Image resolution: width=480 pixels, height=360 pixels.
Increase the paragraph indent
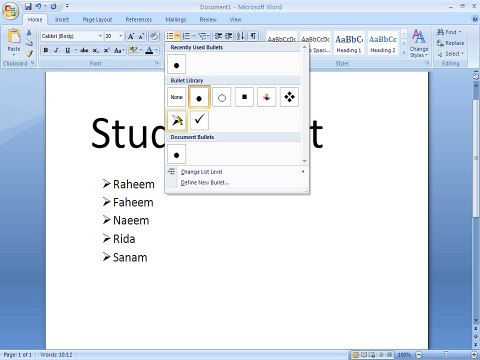pyautogui.click(x=229, y=36)
